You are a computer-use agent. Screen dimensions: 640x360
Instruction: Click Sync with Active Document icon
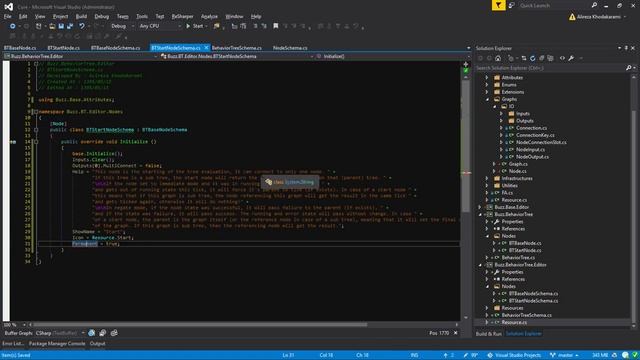pos(524,58)
